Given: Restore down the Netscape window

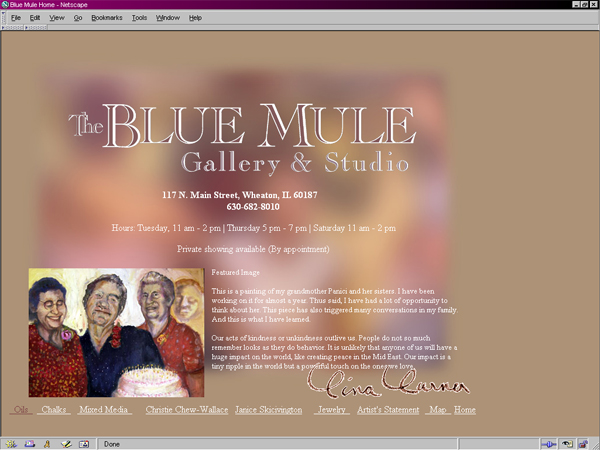Looking at the screenshot, I should [x=585, y=5].
